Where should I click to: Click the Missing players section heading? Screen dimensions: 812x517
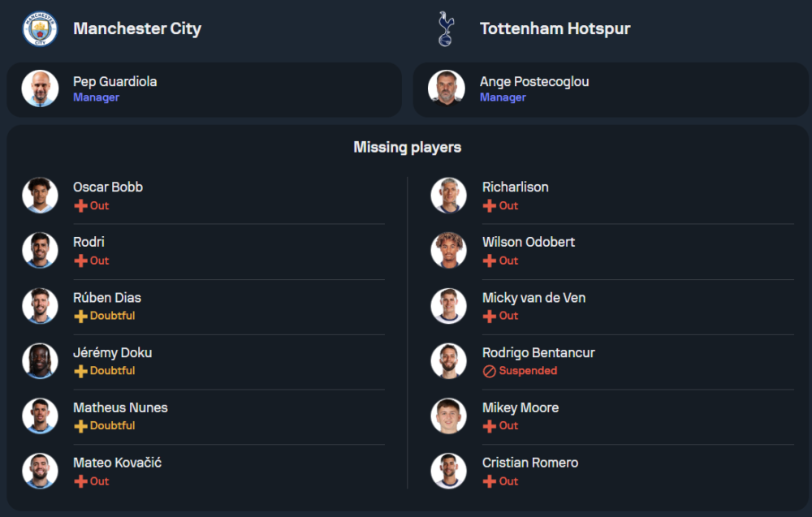tap(407, 148)
